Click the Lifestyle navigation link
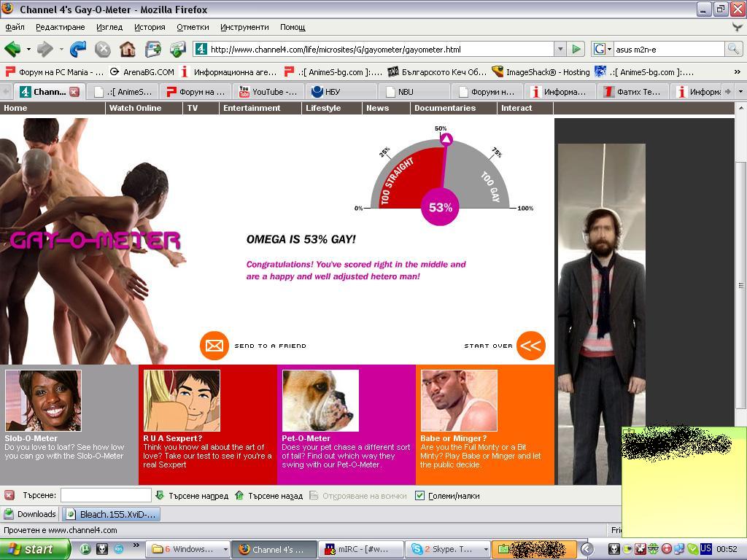Screen dimensions: 747x560 pos(323,108)
